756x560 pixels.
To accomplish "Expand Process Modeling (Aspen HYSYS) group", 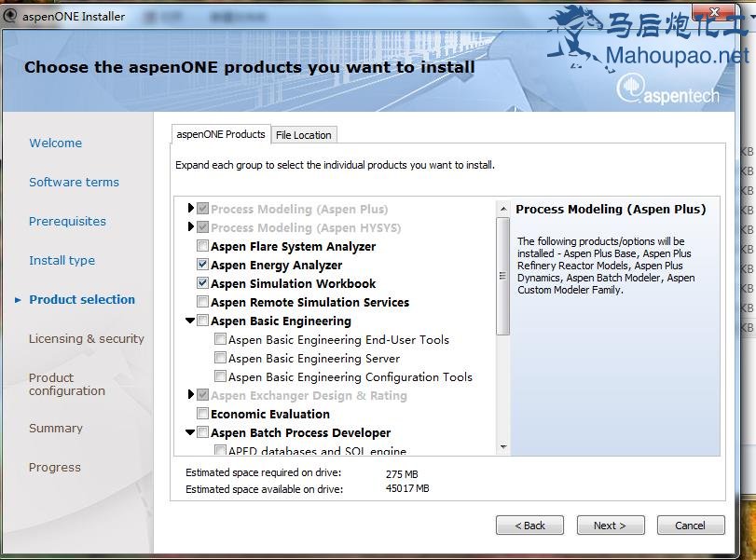I will pos(190,227).
